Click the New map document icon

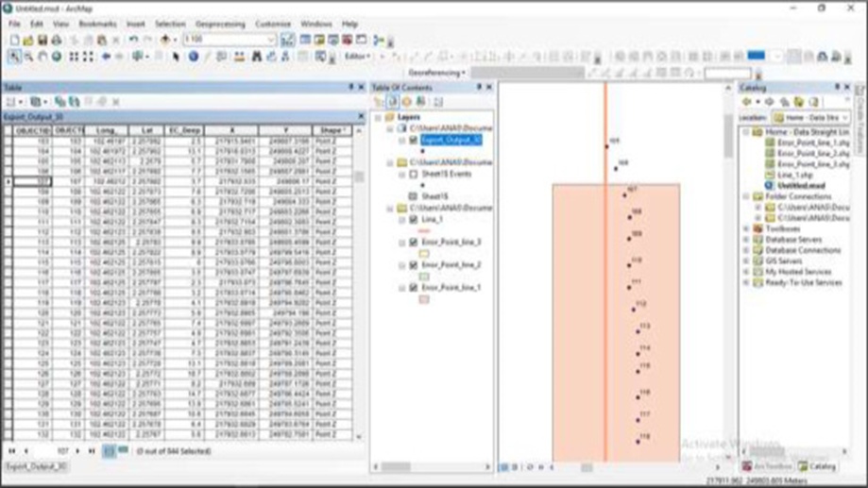tap(14, 40)
